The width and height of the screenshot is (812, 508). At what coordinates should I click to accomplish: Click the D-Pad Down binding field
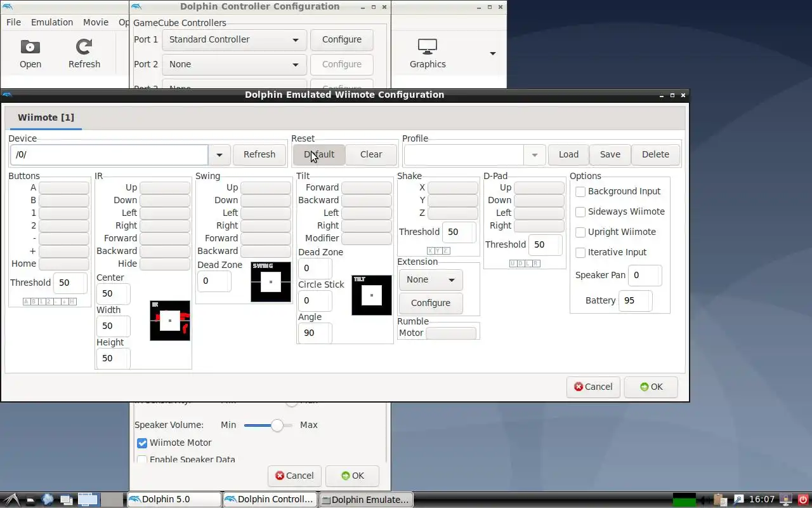pyautogui.click(x=539, y=200)
